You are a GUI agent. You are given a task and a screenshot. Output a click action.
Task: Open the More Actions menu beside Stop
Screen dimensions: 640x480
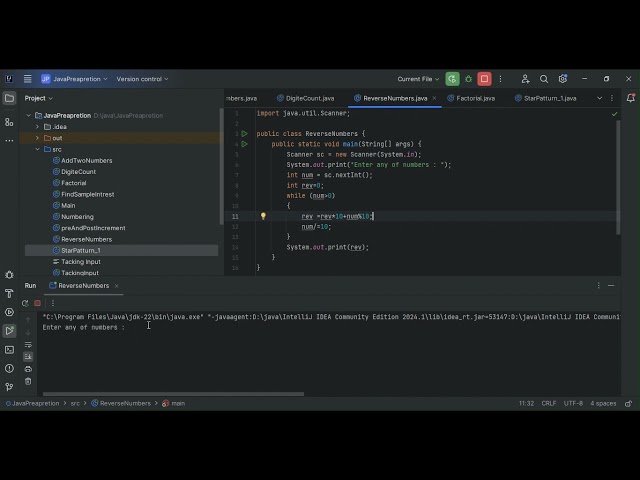[500, 79]
